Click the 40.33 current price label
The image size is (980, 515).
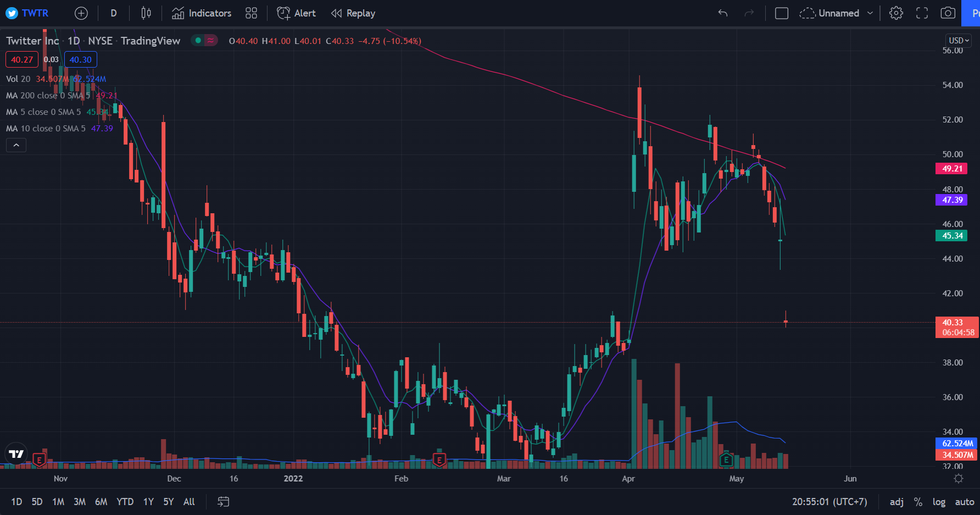pos(957,328)
